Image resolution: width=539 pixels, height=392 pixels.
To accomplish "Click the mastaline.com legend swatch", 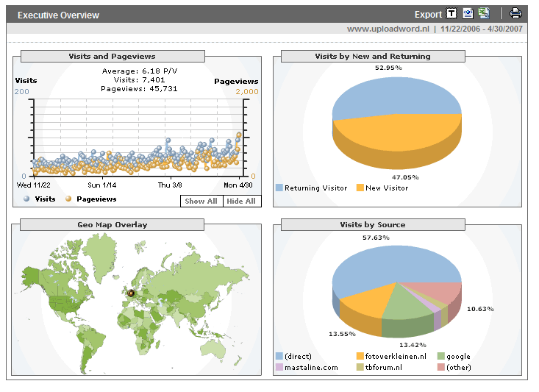I will pos(279,367).
